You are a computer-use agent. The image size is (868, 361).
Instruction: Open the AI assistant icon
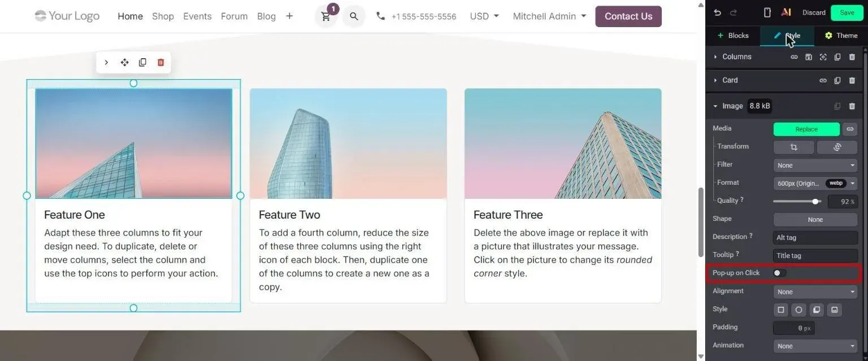click(x=785, y=12)
